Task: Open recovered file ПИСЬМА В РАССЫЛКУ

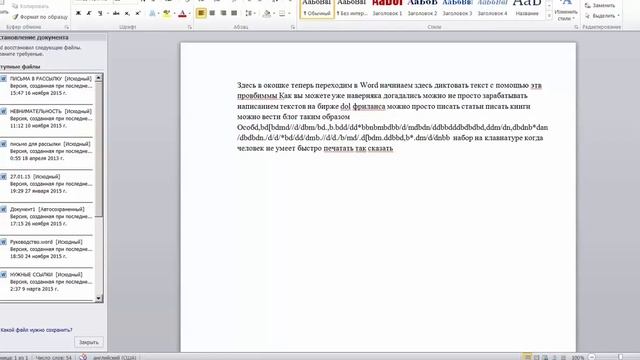Action: tap(47, 86)
